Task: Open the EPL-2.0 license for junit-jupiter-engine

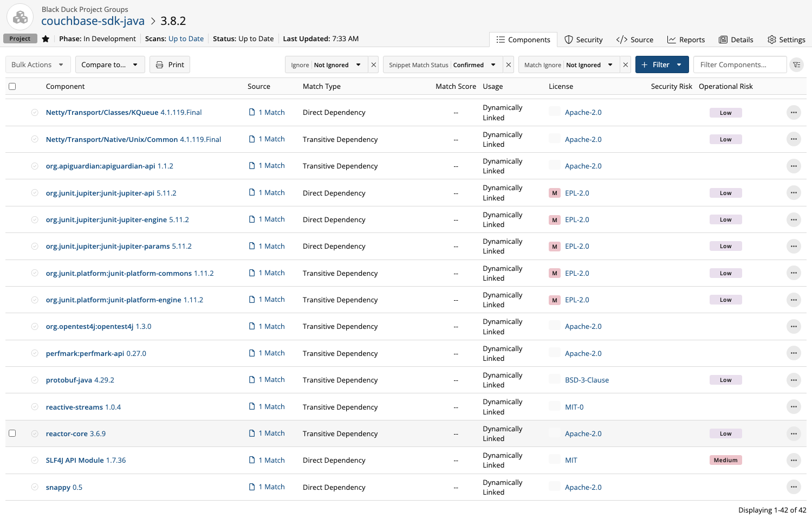Action: tap(577, 220)
